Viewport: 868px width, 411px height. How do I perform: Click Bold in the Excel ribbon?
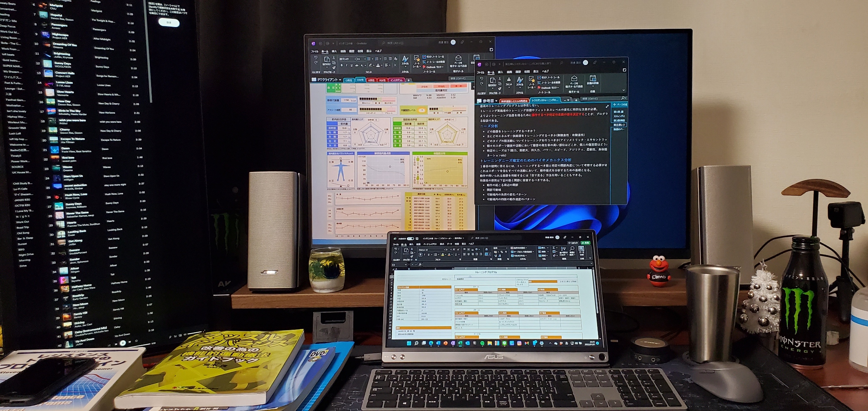click(420, 254)
